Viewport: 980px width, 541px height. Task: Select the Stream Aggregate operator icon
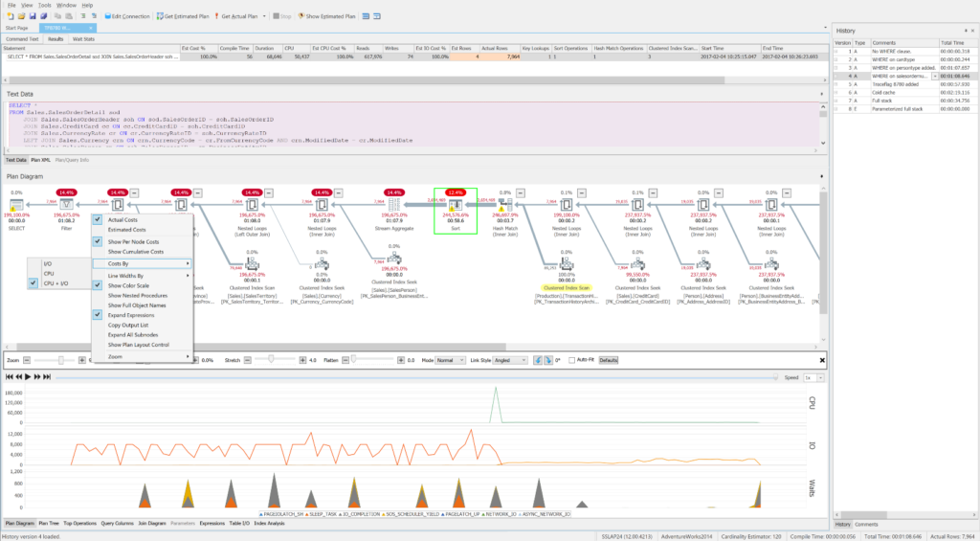394,205
